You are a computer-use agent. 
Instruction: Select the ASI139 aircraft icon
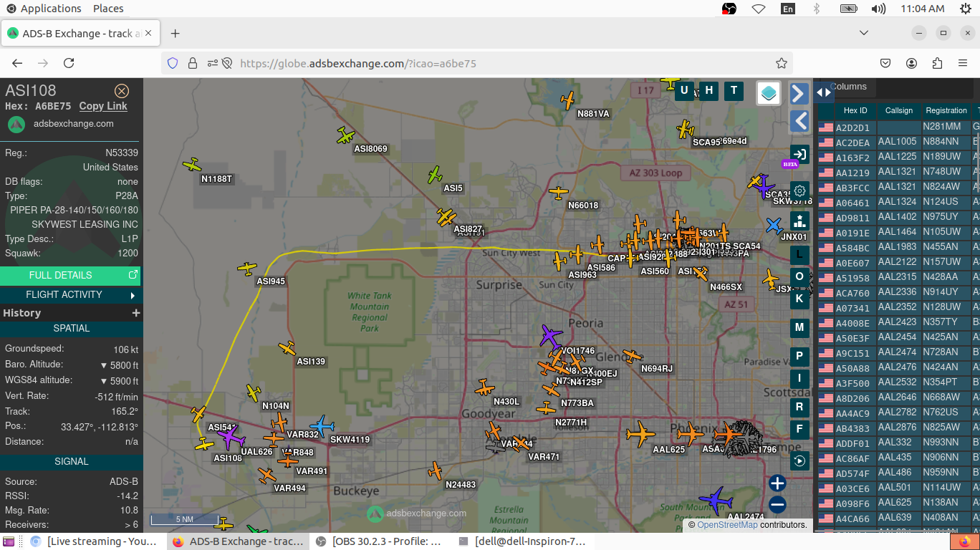(x=287, y=348)
